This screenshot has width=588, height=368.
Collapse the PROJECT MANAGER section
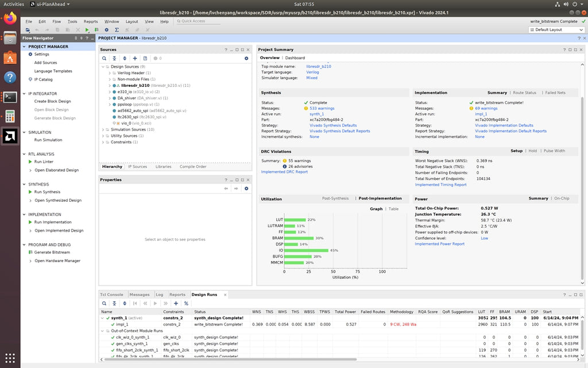point(24,47)
